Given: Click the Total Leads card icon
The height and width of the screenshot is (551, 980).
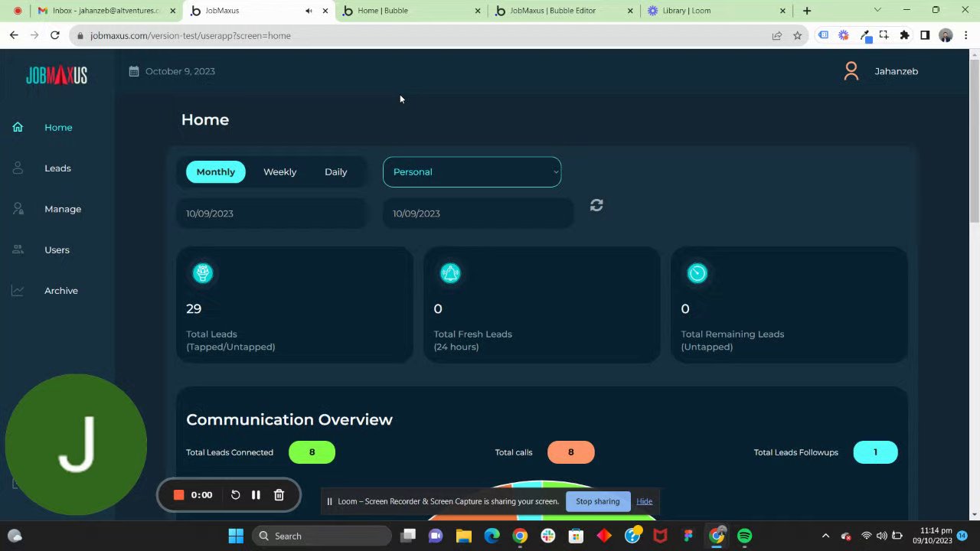Looking at the screenshot, I should pos(203,273).
